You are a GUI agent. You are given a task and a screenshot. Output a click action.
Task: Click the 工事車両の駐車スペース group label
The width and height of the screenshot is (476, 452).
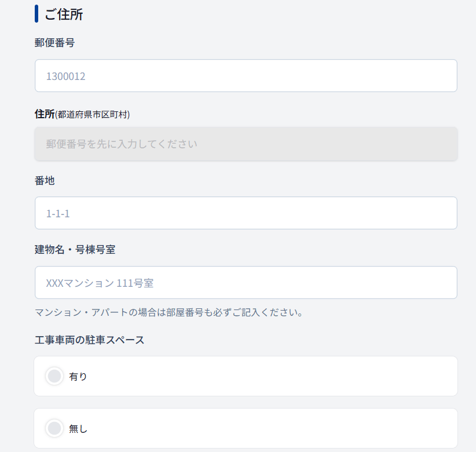coord(89,340)
